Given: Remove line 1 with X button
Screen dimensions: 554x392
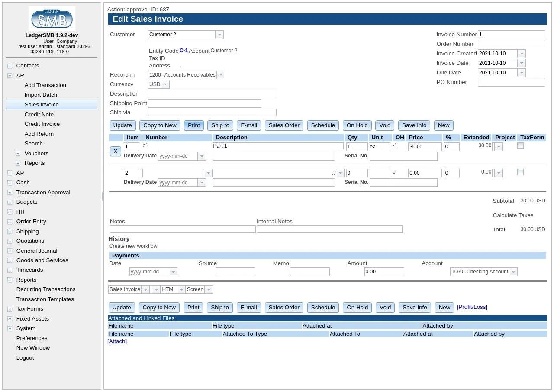Looking at the screenshot, I should [x=116, y=151].
